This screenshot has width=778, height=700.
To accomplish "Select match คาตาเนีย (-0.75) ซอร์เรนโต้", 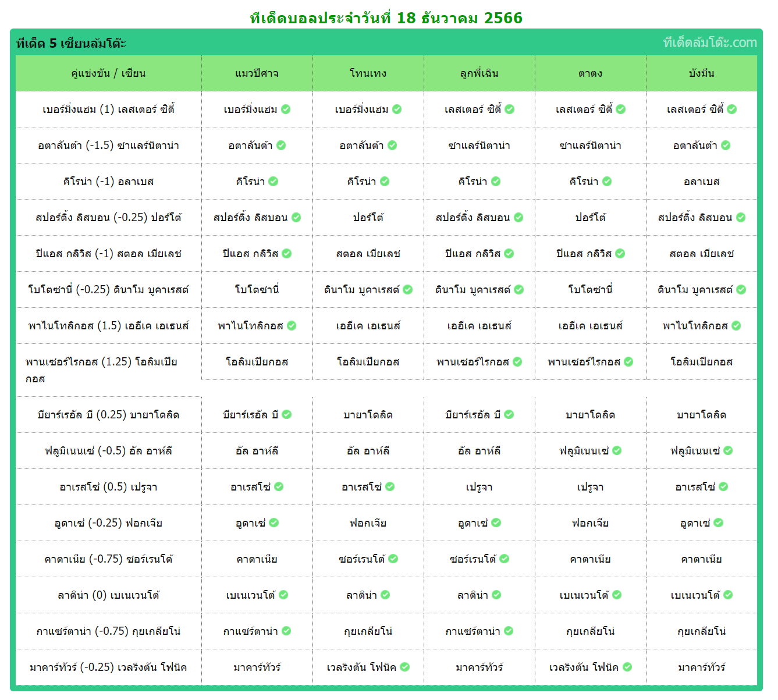I will coord(108,559).
